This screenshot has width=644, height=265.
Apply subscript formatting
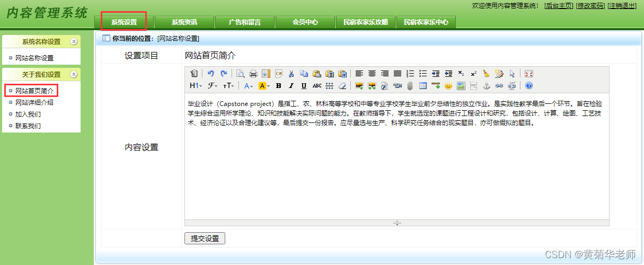[x=461, y=74]
